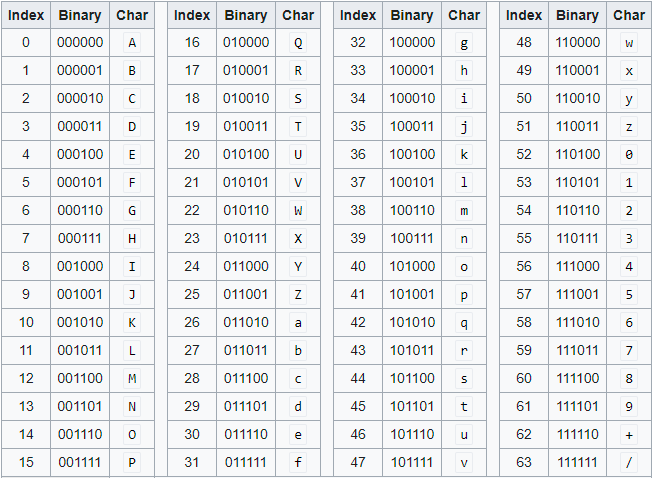Click the uppercase Y char cell

tap(298, 266)
